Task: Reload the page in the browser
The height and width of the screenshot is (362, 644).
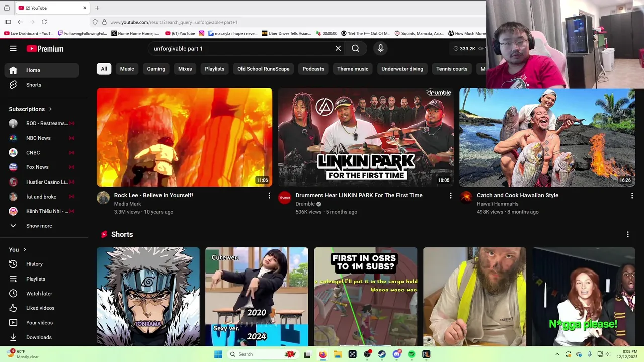Action: (x=44, y=22)
